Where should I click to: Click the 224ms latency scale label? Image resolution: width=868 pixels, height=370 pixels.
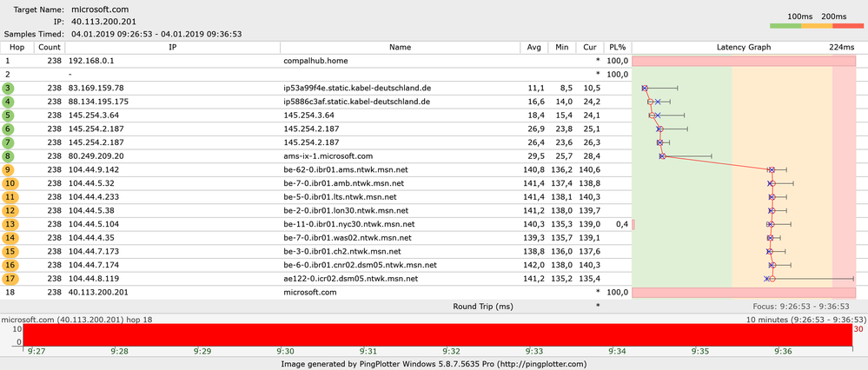(841, 48)
